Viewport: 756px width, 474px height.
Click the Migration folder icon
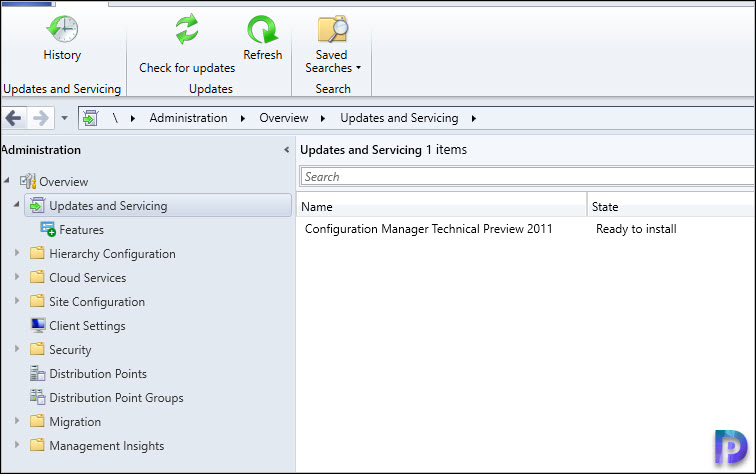[x=37, y=421]
